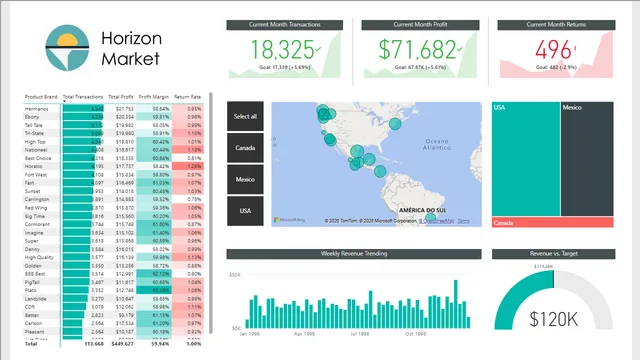Select the Sunset brand row
The height and width of the screenshot is (360, 640).
[113, 191]
